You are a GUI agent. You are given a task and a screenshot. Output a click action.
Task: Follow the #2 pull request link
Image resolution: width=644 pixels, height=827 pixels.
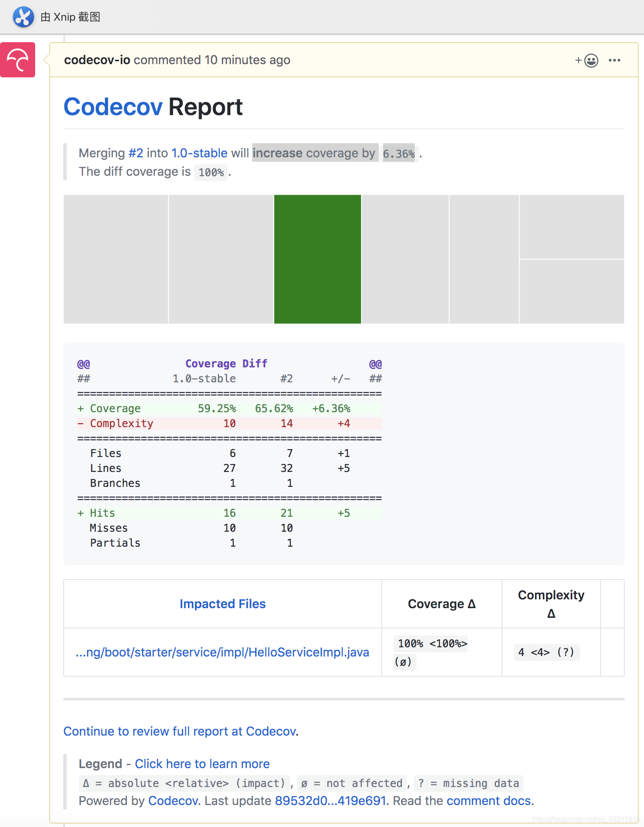click(x=136, y=153)
